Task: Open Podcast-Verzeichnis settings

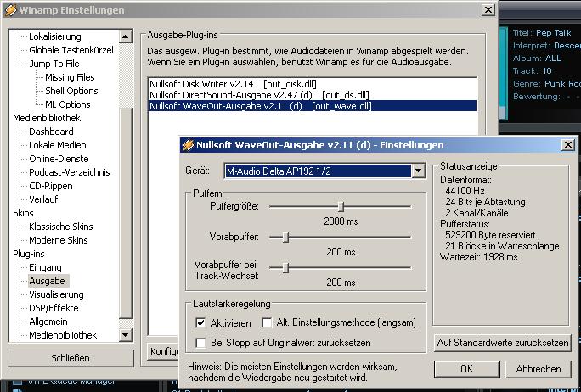Action: pyautogui.click(x=70, y=172)
